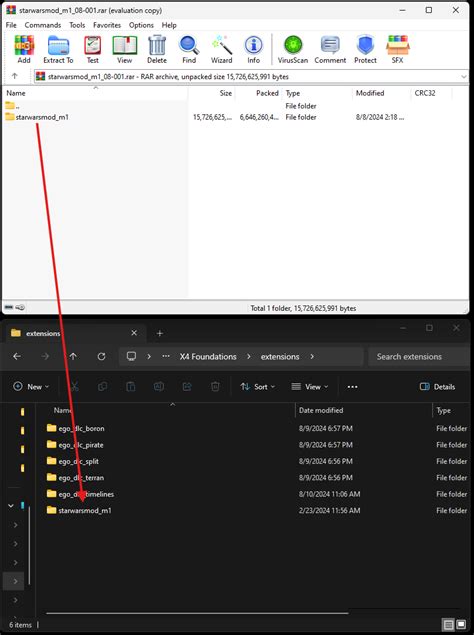This screenshot has width=474, height=635.
Task: Click the Paste icon in Explorer
Action: click(x=130, y=387)
